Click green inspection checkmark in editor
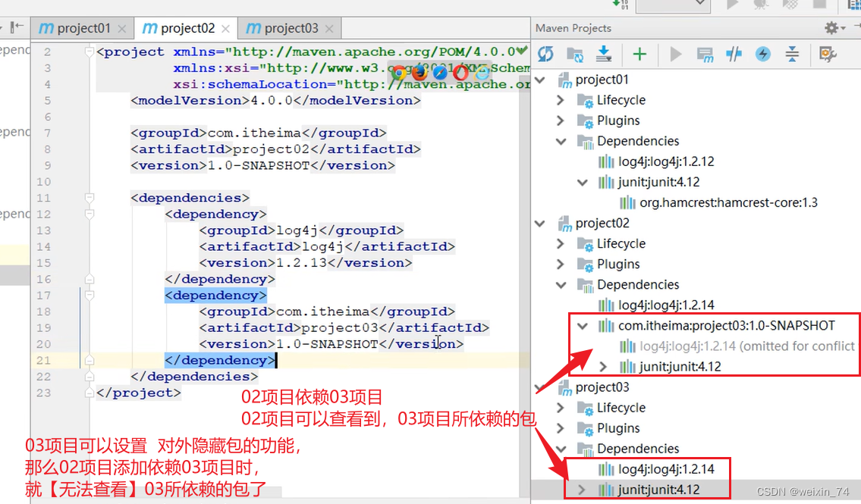The image size is (861, 504). tap(522, 51)
